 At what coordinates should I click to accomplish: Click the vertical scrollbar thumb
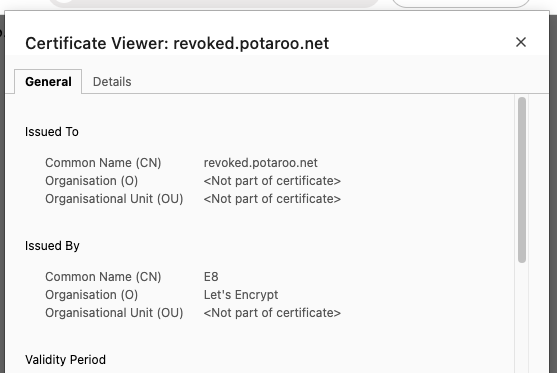click(522, 180)
